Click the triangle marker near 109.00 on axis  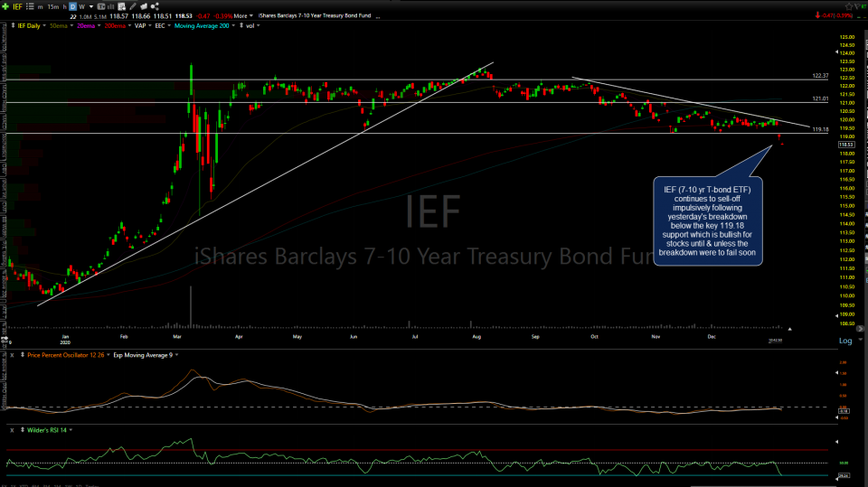tap(836, 315)
